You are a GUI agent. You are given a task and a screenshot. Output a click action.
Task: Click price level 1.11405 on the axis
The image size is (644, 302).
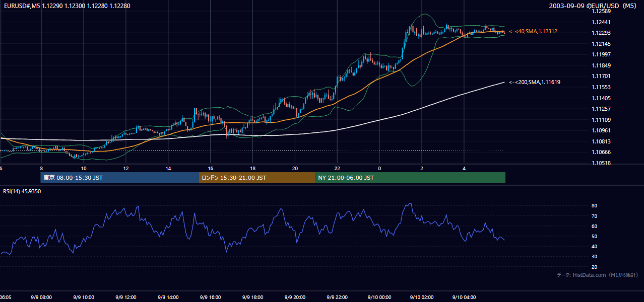(x=601, y=98)
